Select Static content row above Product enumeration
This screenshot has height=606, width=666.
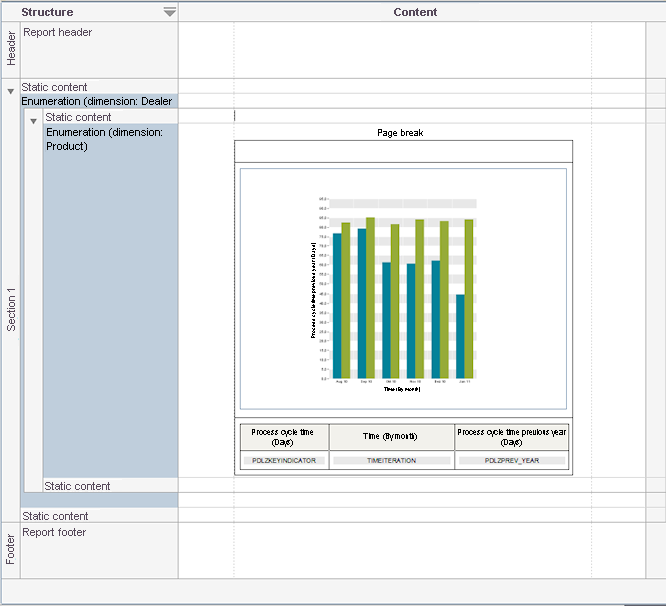pos(110,117)
